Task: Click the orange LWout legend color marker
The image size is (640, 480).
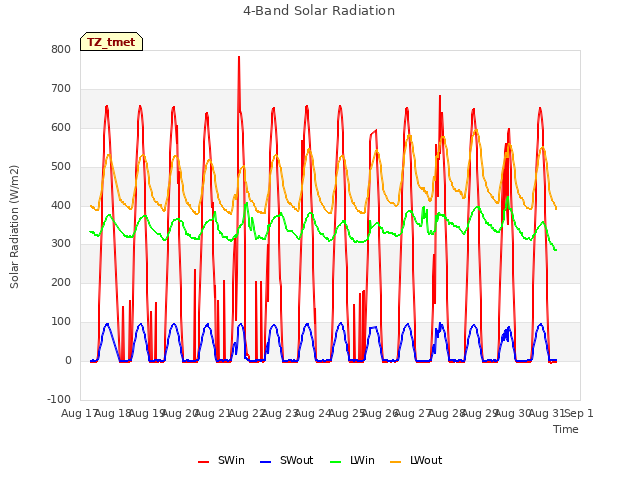Action: click(396, 462)
